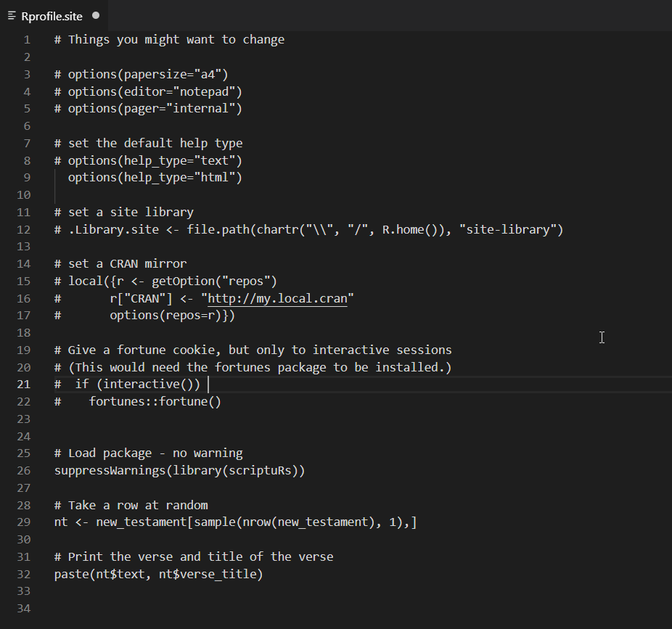Click line number 9 in the gutter
Image resolution: width=672 pixels, height=629 pixels.
click(x=27, y=178)
